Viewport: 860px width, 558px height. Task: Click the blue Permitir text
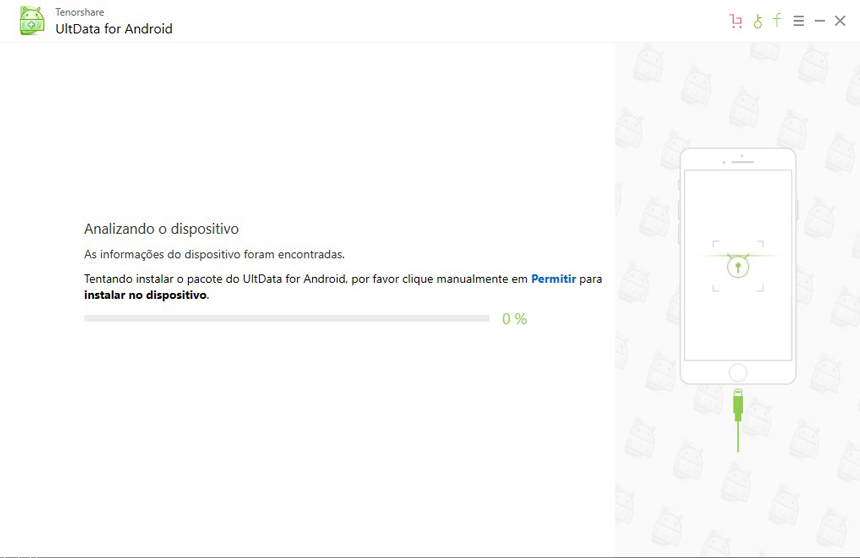click(x=553, y=279)
